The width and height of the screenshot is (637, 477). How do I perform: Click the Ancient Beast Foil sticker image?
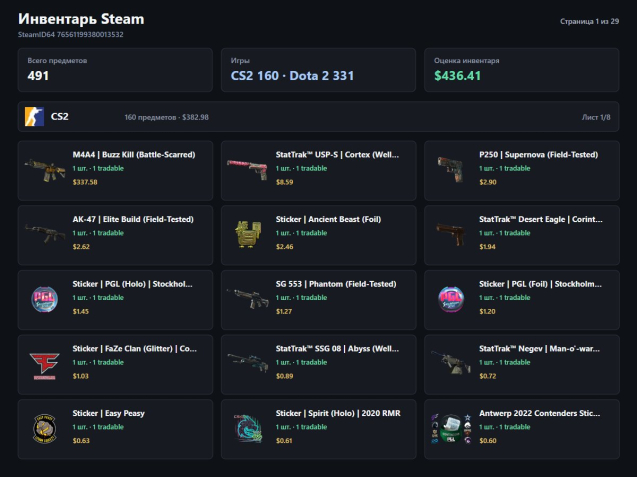pyautogui.click(x=248, y=234)
